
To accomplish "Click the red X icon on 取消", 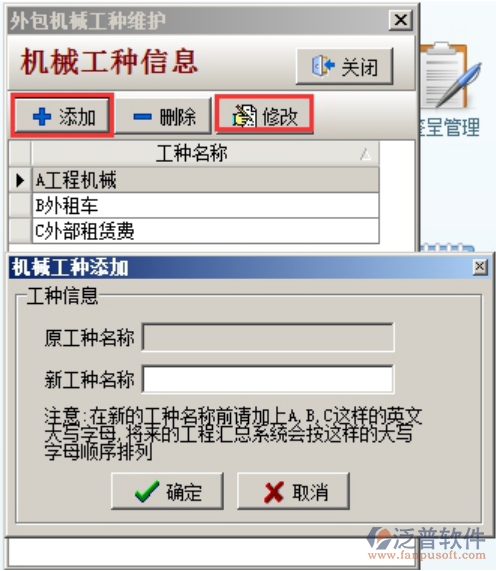I will click(x=273, y=492).
